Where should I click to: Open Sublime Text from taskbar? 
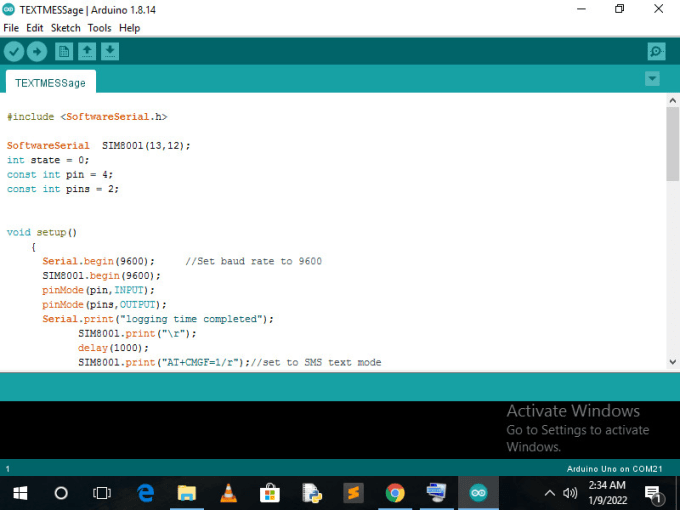coord(353,493)
